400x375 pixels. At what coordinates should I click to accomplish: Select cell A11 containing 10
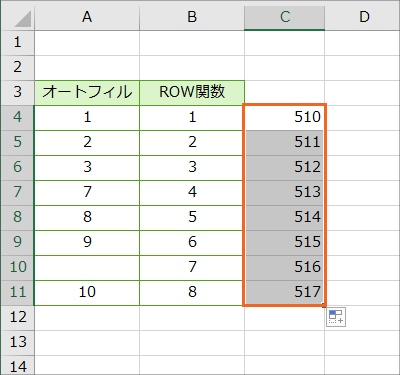(87, 293)
